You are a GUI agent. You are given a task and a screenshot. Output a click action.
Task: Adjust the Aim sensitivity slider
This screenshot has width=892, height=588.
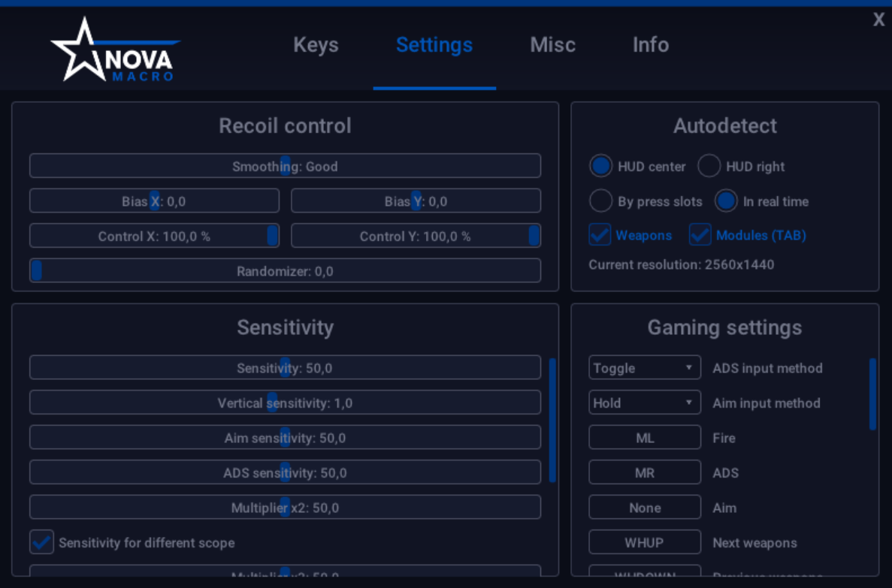[x=285, y=437]
